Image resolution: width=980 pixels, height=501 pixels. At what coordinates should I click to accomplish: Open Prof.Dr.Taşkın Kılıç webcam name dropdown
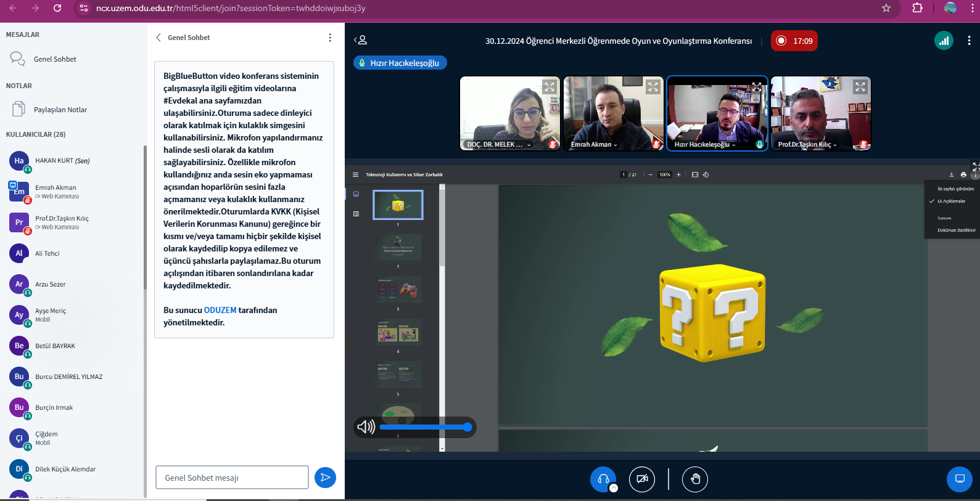pyautogui.click(x=807, y=145)
